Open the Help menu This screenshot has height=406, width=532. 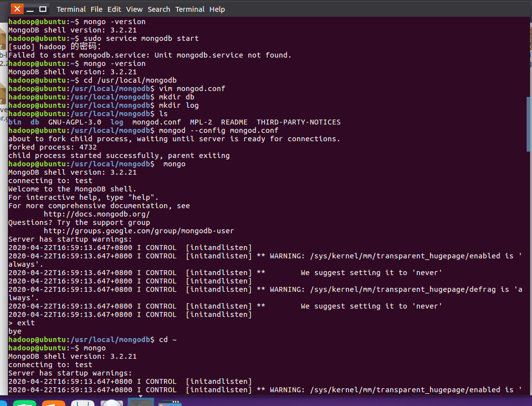[217, 9]
